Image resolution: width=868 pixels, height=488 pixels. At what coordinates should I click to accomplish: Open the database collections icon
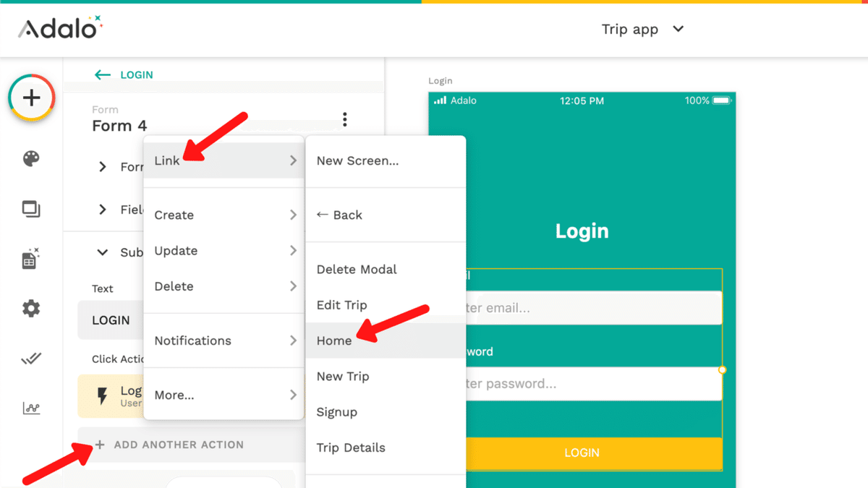click(x=30, y=259)
